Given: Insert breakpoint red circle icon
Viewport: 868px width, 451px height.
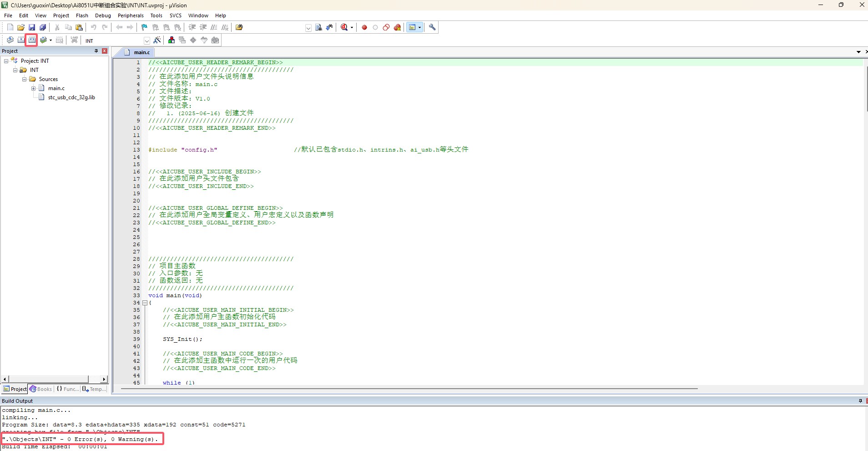Looking at the screenshot, I should click(x=364, y=27).
